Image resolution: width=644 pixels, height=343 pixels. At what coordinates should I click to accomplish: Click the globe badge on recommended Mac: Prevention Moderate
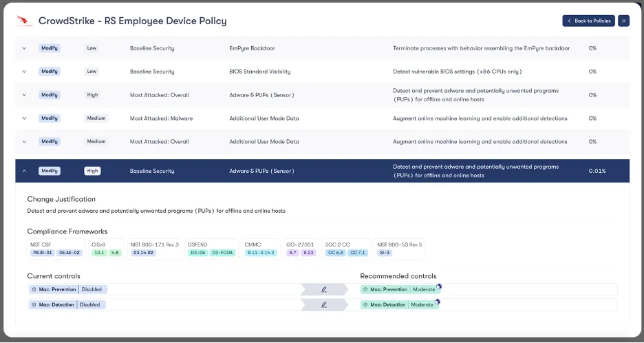click(x=439, y=287)
